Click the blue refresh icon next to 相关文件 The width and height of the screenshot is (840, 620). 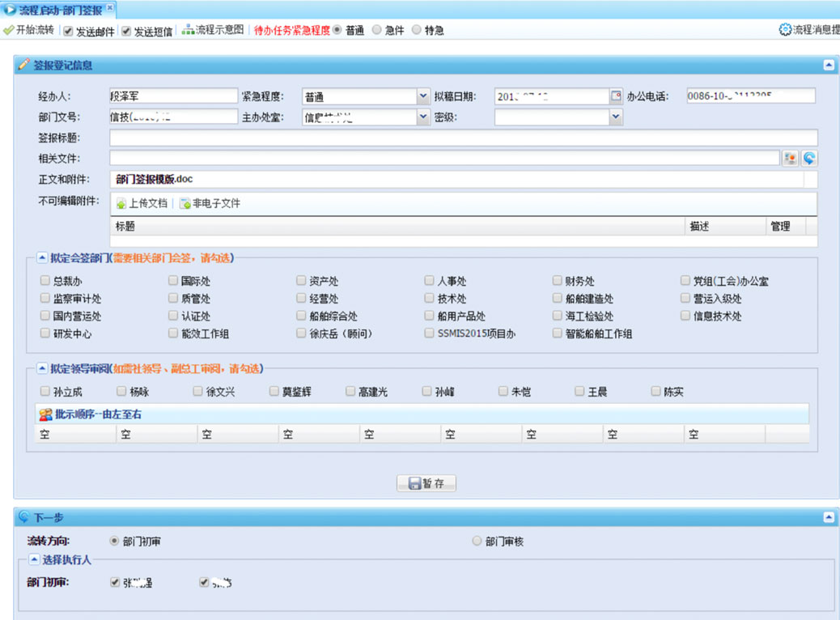click(x=808, y=158)
